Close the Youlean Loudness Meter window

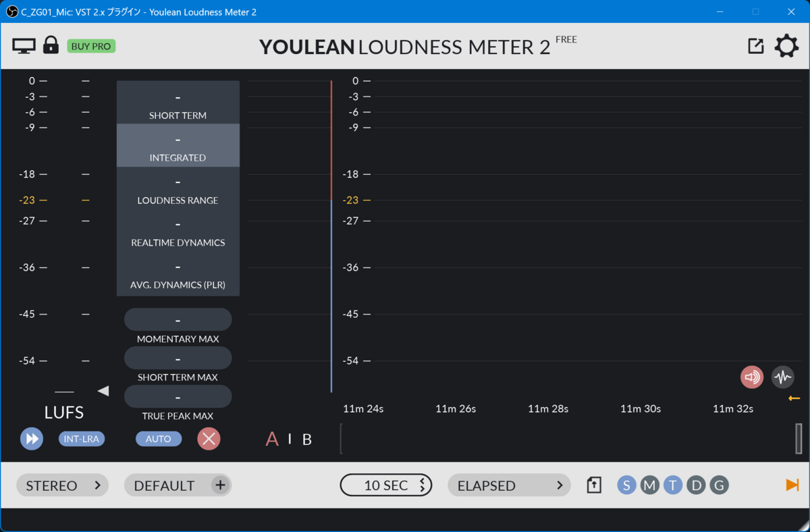click(x=790, y=11)
